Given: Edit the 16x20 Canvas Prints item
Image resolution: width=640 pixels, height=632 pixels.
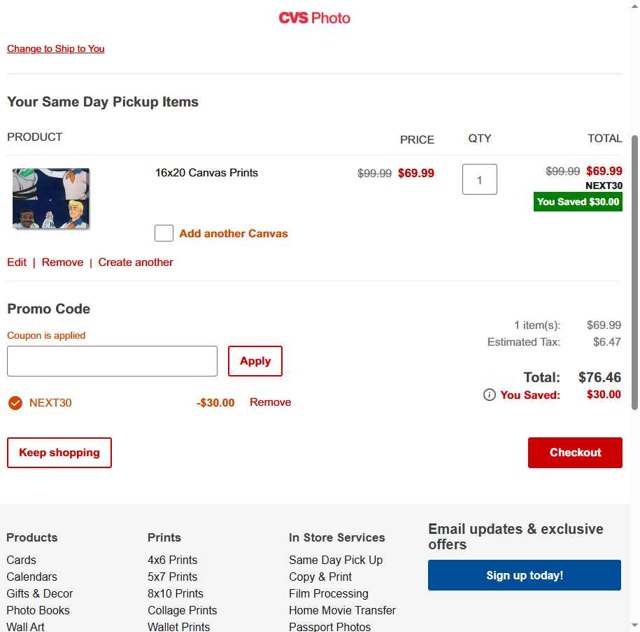Looking at the screenshot, I should point(17,262).
